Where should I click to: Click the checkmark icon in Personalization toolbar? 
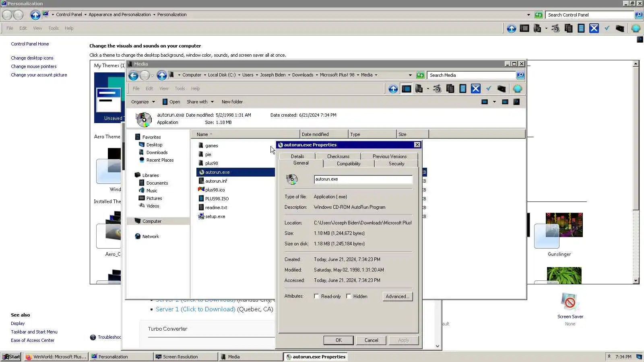coord(607,28)
